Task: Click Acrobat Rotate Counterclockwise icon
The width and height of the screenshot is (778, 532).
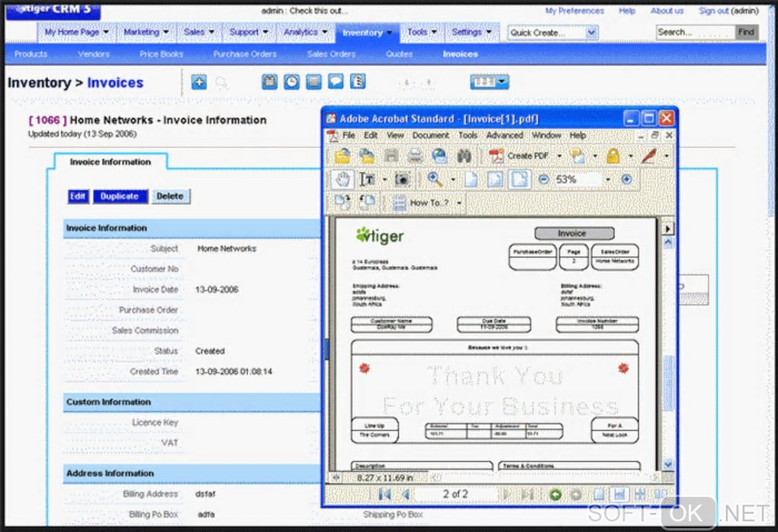Action: 367,202
